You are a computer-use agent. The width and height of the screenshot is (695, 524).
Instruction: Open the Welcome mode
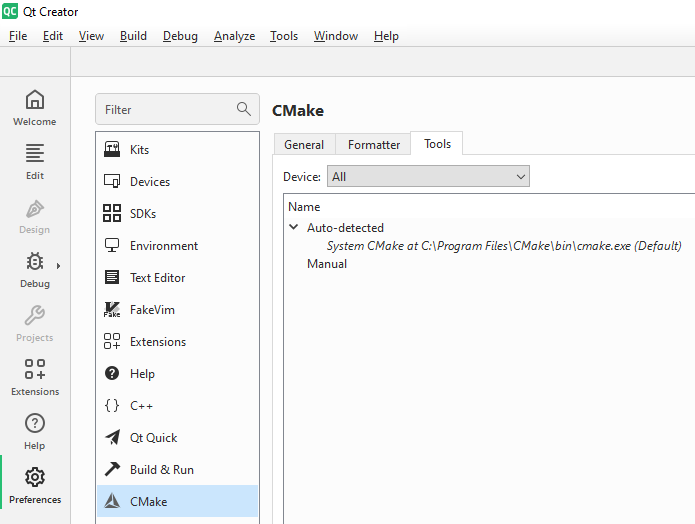(x=35, y=108)
